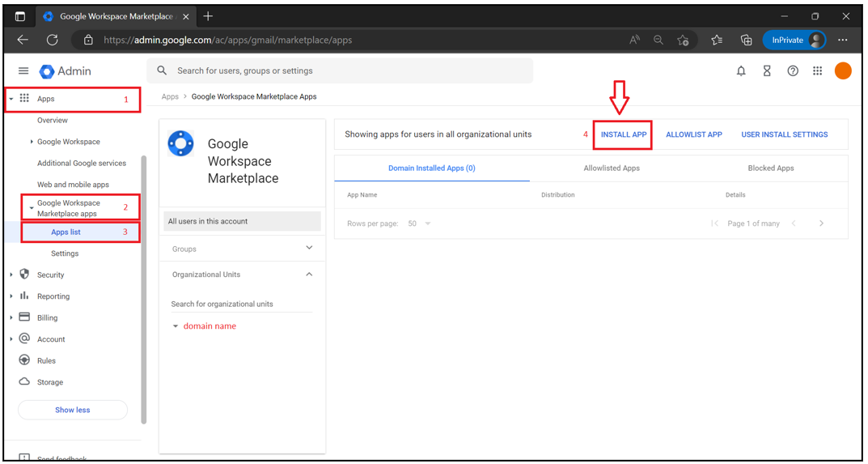Open Read aloud icon in address bar

(x=635, y=40)
